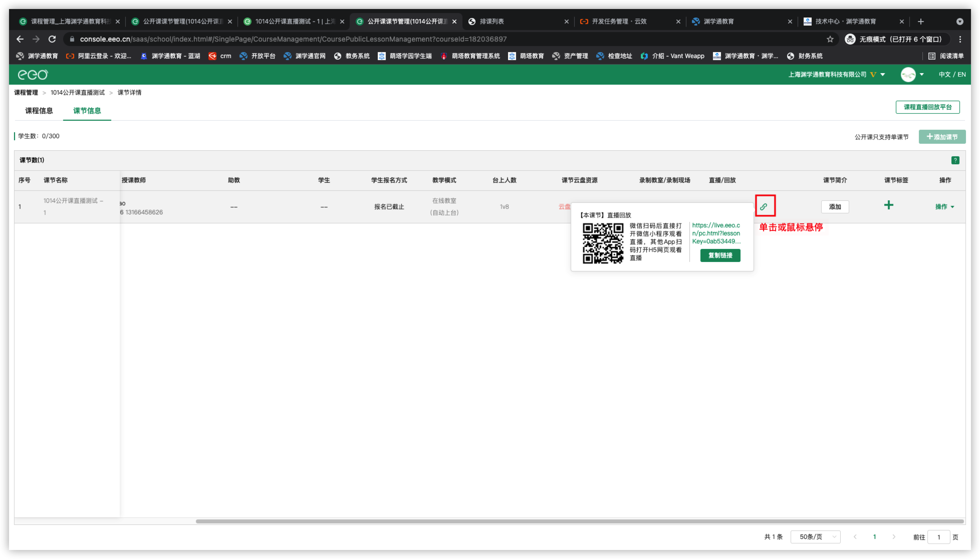Go back in browser history
The image size is (980, 559).
(x=20, y=39)
